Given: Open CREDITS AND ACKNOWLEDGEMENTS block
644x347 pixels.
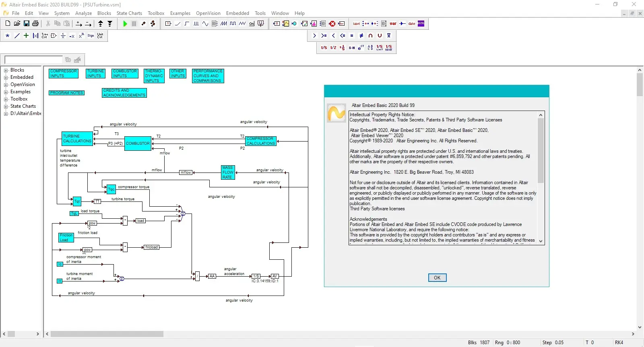Looking at the screenshot, I should tap(124, 93).
